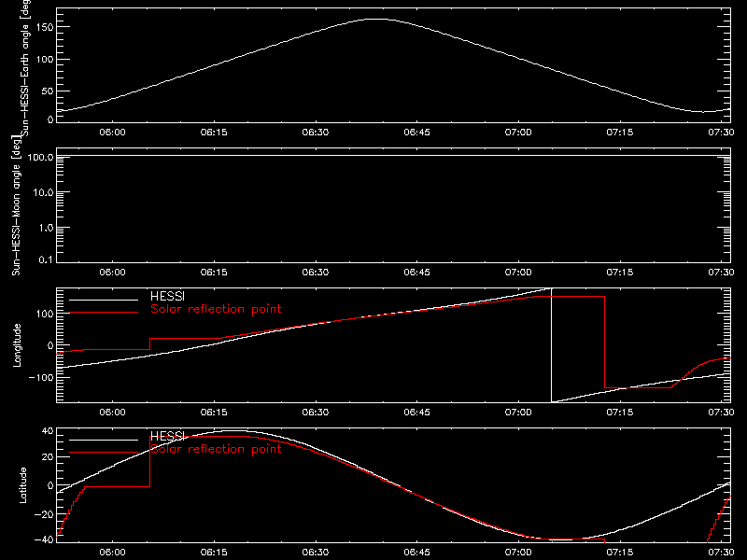Click 06:30 label under Latitude plot
This screenshot has height=560, width=747.
(316, 553)
